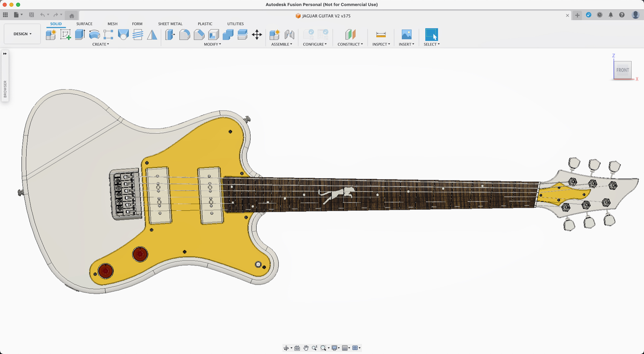Switch to the Sheet Metal tab
Screen dimensions: 644x354
170,24
